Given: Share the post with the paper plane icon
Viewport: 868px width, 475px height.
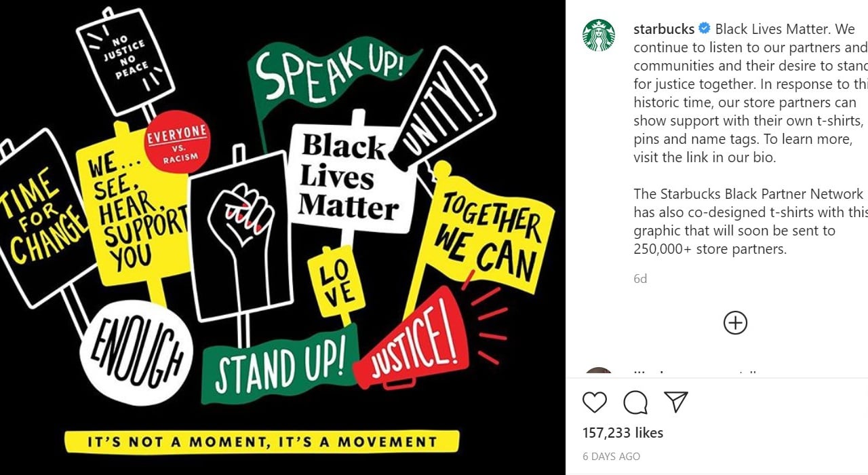Looking at the screenshot, I should pos(676,402).
